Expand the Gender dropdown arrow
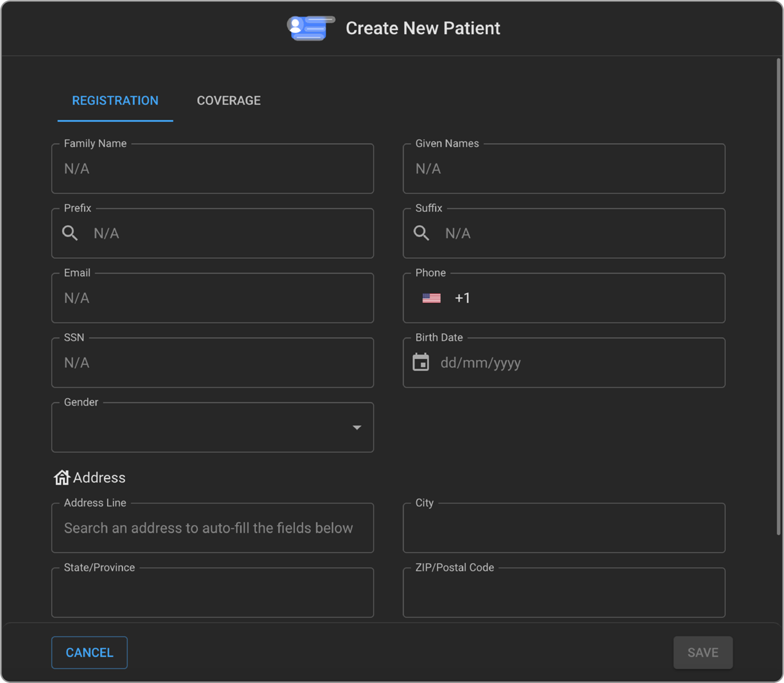Screen dimensions: 784x683 pos(357,428)
